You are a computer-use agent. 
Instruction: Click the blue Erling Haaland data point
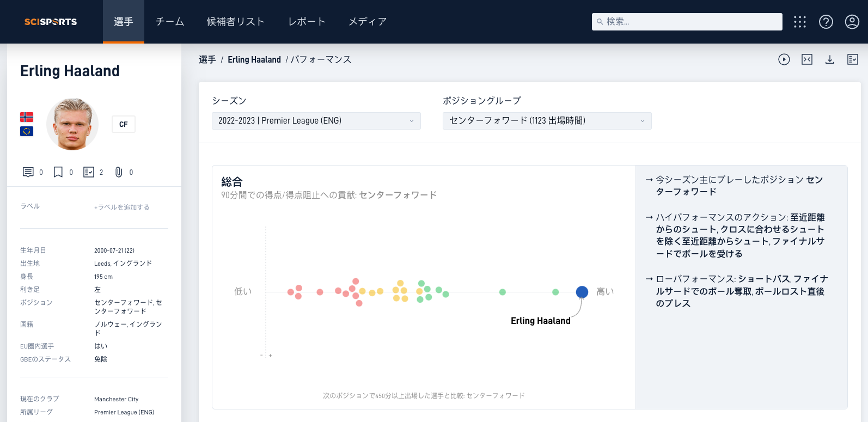pos(582,292)
